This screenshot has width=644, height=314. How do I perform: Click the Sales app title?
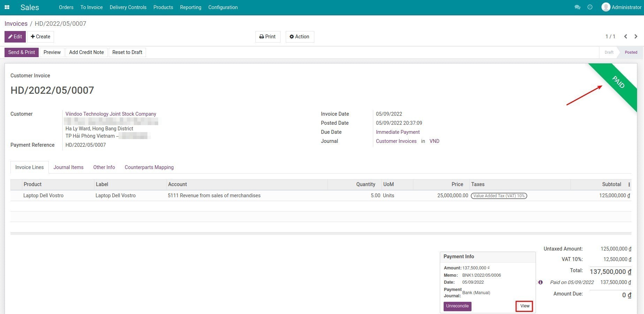(x=30, y=7)
